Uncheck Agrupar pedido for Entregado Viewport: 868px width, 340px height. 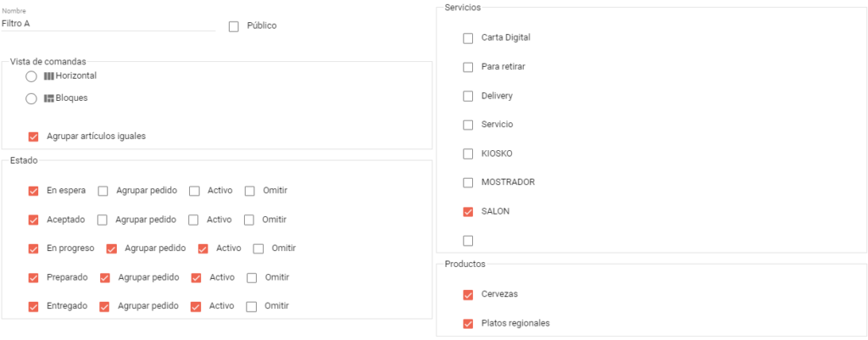(104, 306)
